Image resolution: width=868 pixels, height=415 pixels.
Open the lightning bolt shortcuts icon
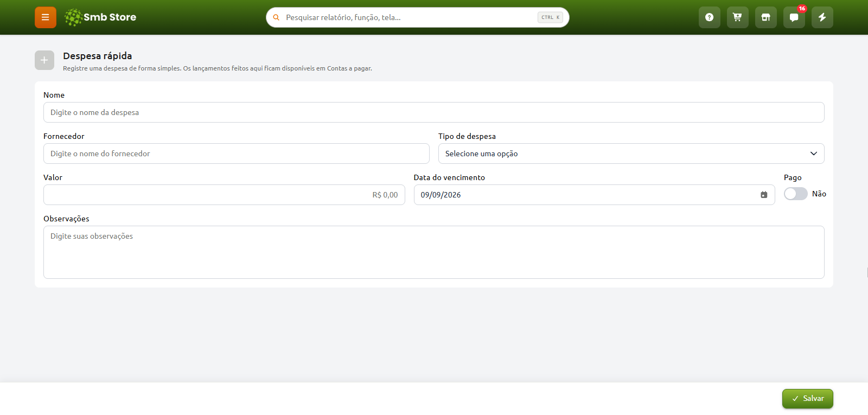pos(822,17)
